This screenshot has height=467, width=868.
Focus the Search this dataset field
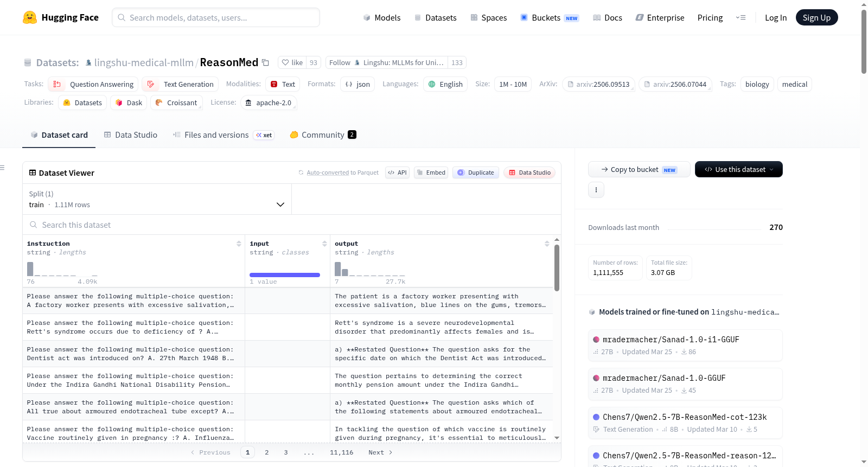pyautogui.click(x=292, y=225)
